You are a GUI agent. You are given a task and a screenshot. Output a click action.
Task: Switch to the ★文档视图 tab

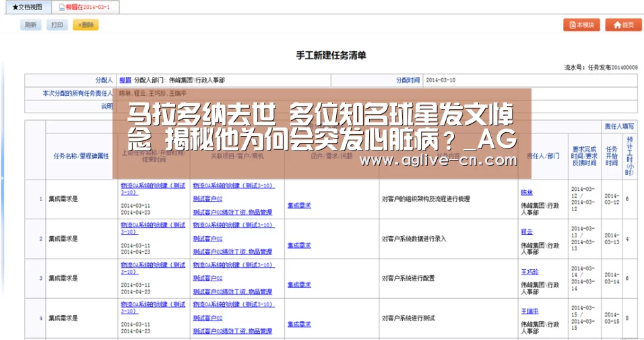tap(27, 7)
